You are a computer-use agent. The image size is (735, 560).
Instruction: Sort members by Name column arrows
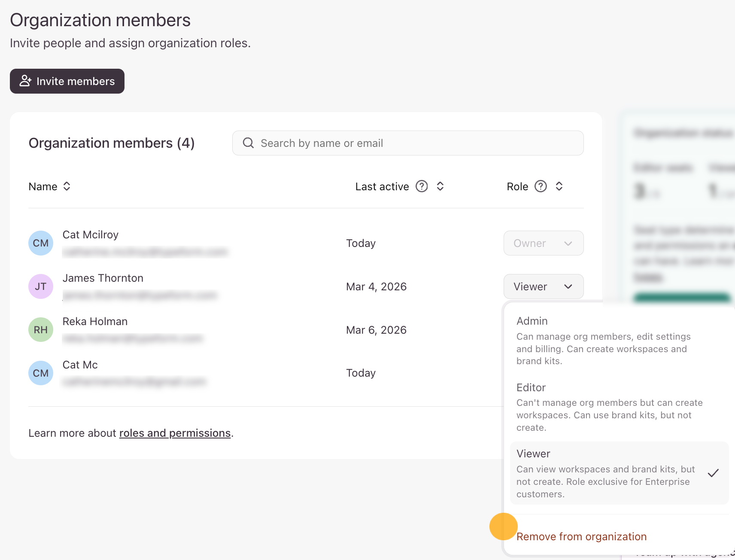click(67, 186)
